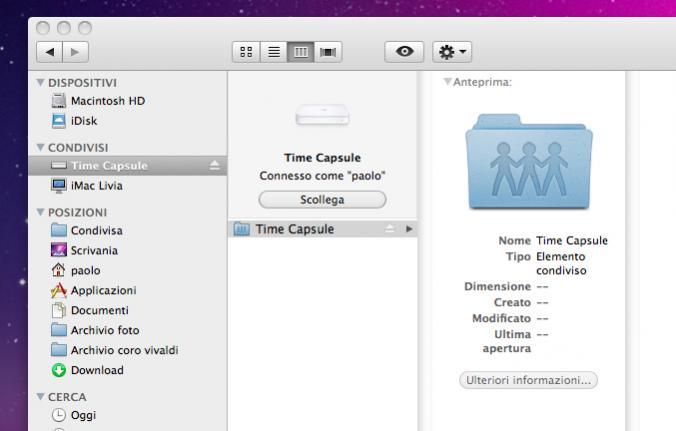Click the shared folder preview icon
The image size is (676, 431).
tap(529, 161)
